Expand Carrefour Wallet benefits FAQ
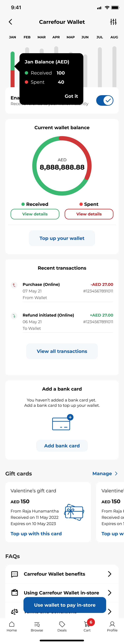124x644 pixels. tap(62, 574)
